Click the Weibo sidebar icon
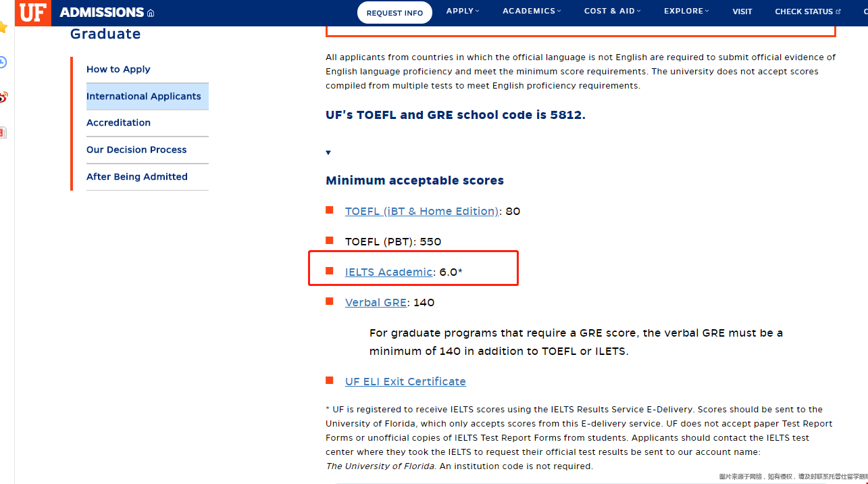 tap(3, 97)
